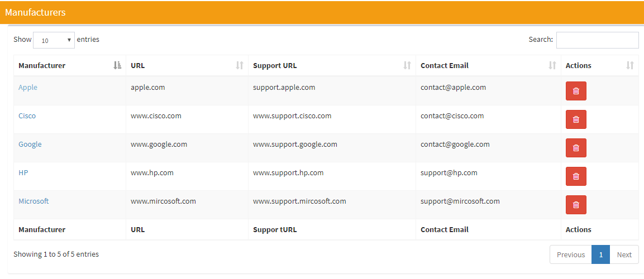Image resolution: width=644 pixels, height=279 pixels.
Task: Select the www.google.com URL cell
Action: coord(187,148)
